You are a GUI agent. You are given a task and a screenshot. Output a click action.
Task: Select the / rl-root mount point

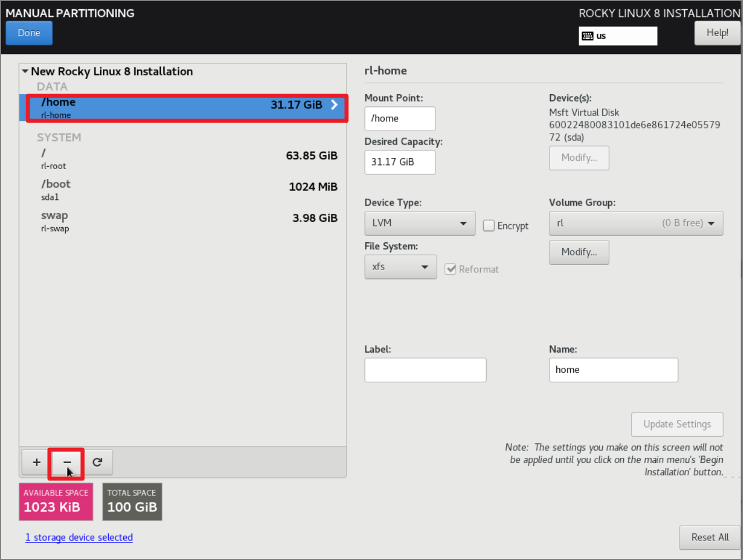pyautogui.click(x=183, y=159)
